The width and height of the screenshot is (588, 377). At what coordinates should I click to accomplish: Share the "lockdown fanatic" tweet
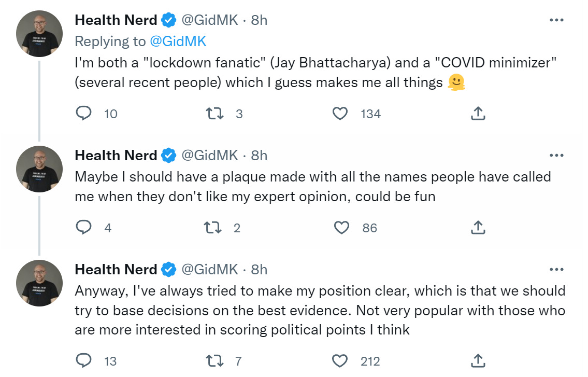pyautogui.click(x=478, y=114)
